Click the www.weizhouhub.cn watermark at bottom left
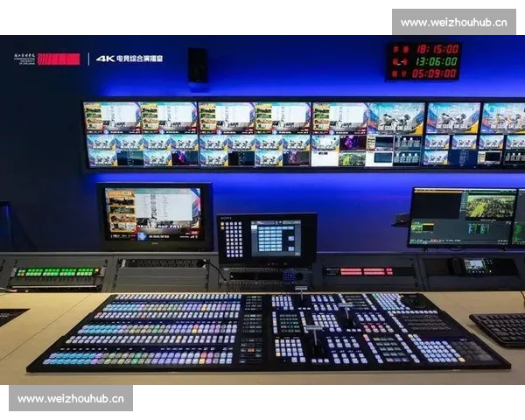The height and width of the screenshot is (420, 525). click(70, 399)
